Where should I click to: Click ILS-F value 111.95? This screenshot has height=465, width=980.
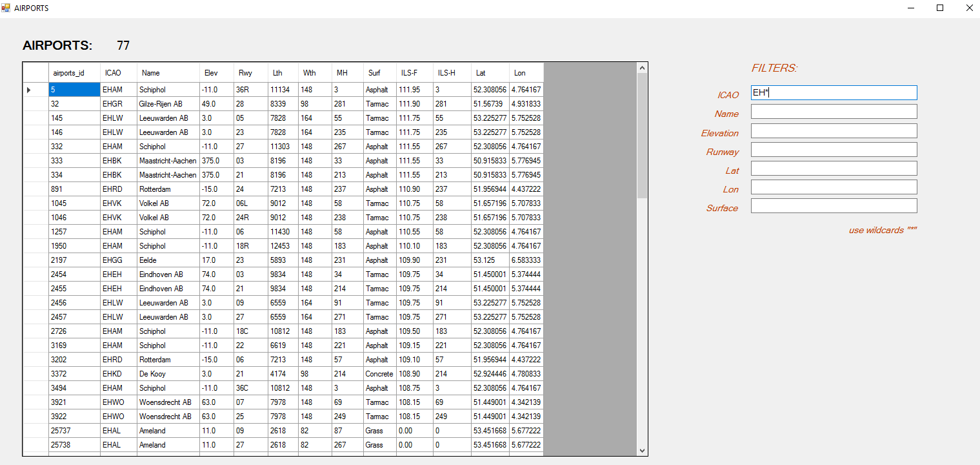click(415, 90)
